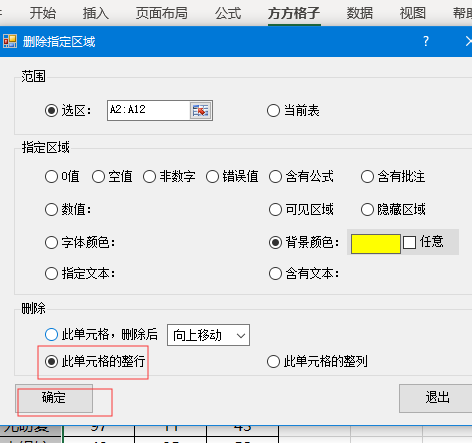Click the 确定 button
Screen dimensions: 472x443
(x=54, y=398)
